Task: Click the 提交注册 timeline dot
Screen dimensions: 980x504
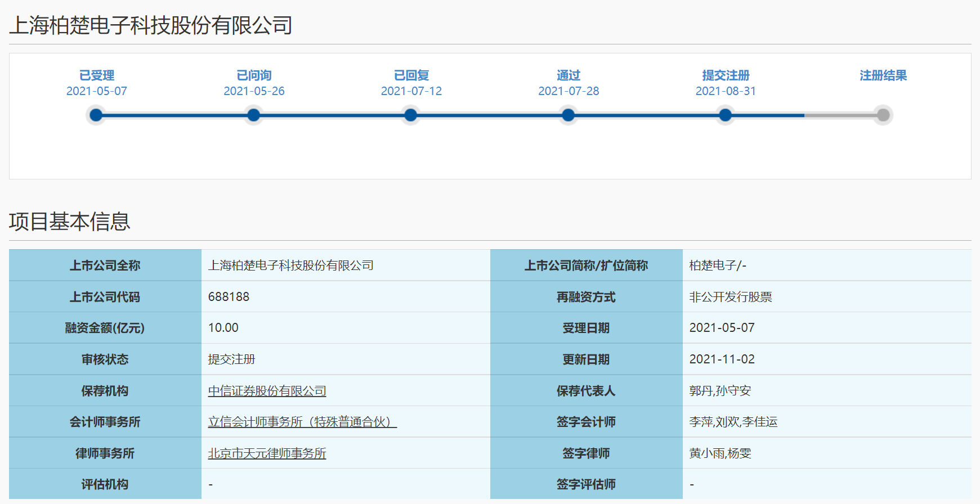Action: coord(726,115)
